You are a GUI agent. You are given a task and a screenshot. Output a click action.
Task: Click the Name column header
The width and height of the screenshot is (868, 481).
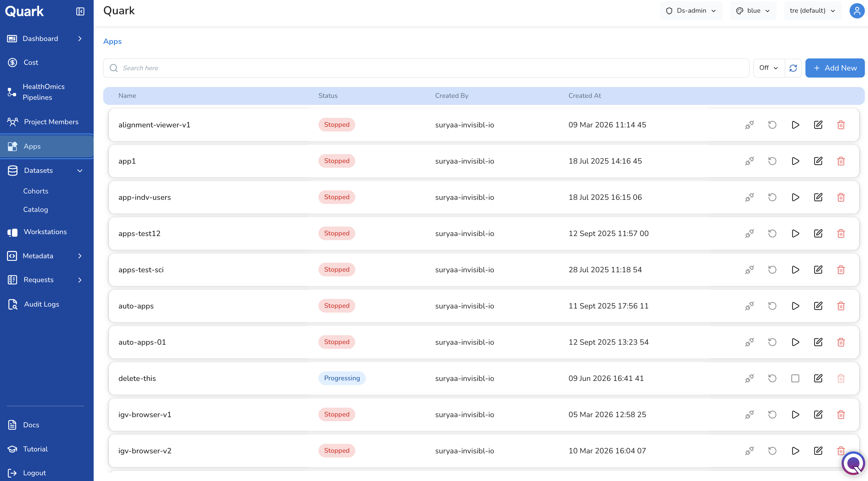[127, 96]
